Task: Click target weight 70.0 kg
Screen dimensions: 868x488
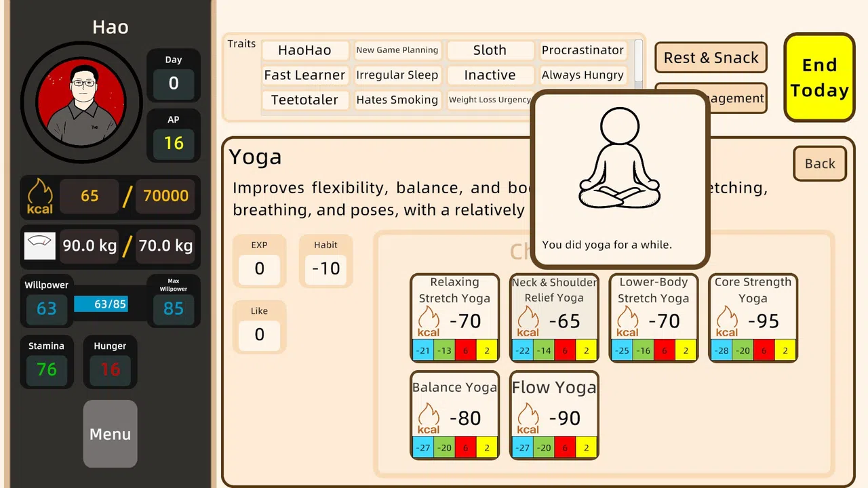Action: 166,245
